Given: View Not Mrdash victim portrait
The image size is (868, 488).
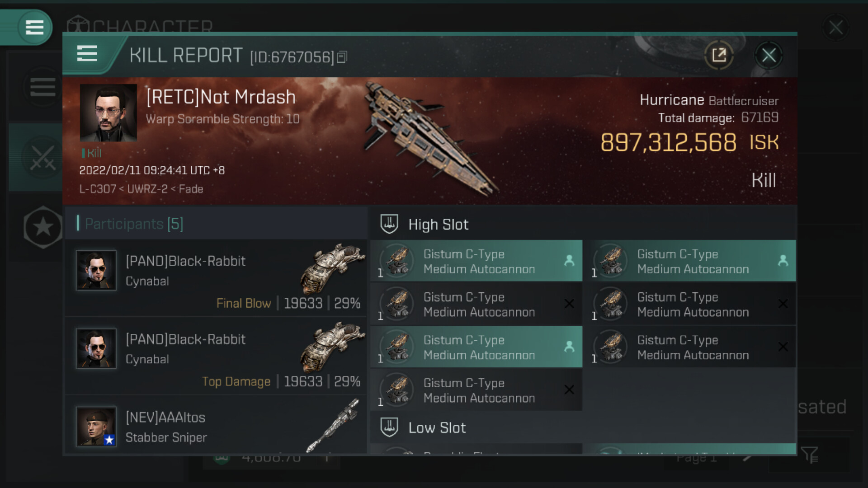Looking at the screenshot, I should pos(108,113).
